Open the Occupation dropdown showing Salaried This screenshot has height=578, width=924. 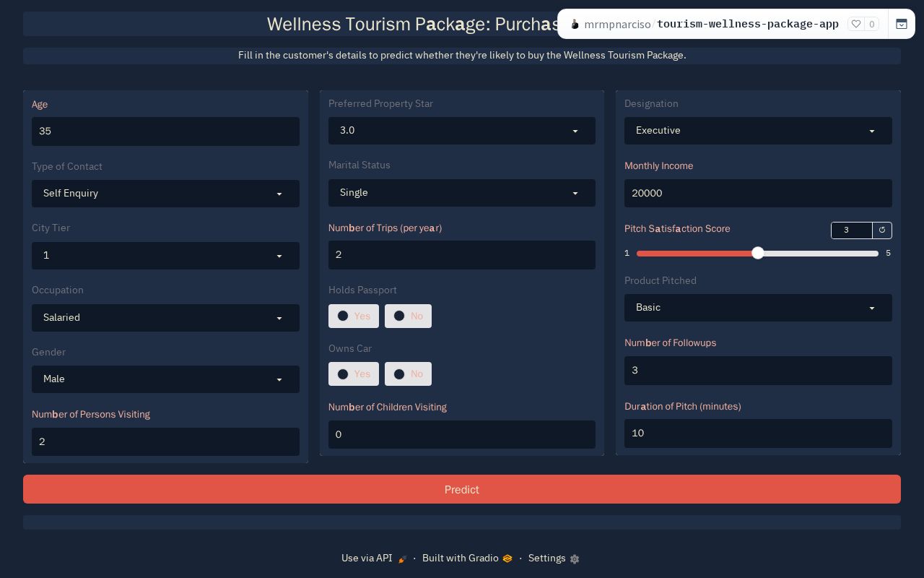tap(165, 318)
